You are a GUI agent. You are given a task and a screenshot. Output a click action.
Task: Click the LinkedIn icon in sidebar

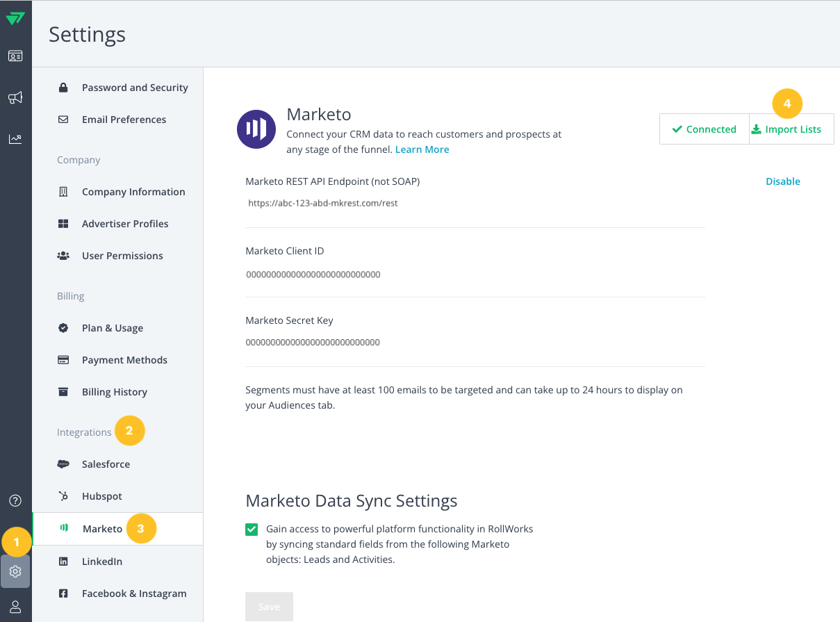pyautogui.click(x=63, y=562)
